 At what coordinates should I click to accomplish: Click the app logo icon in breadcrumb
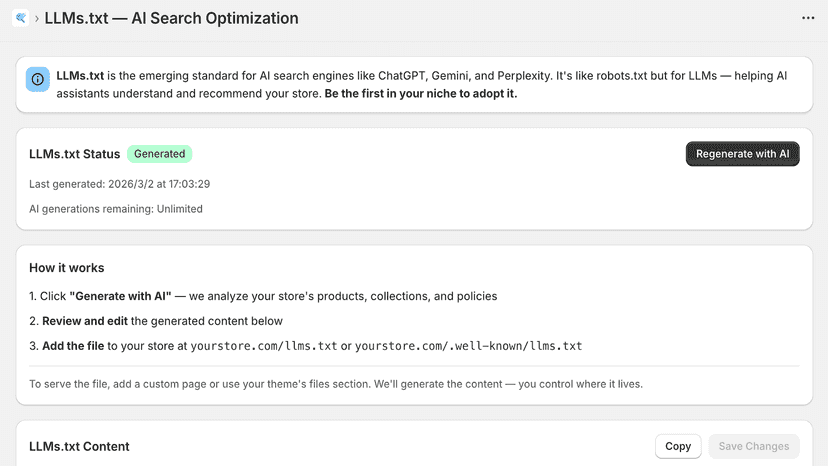21,18
